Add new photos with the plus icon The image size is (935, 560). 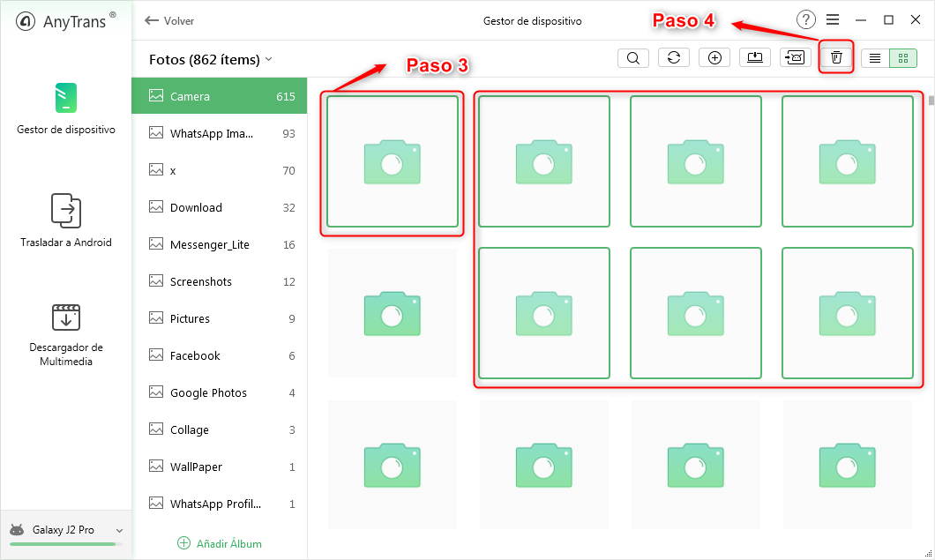pyautogui.click(x=714, y=57)
